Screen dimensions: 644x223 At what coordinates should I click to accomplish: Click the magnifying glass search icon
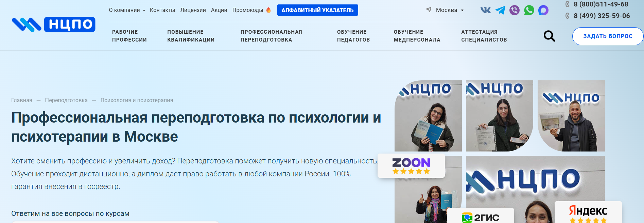point(549,36)
